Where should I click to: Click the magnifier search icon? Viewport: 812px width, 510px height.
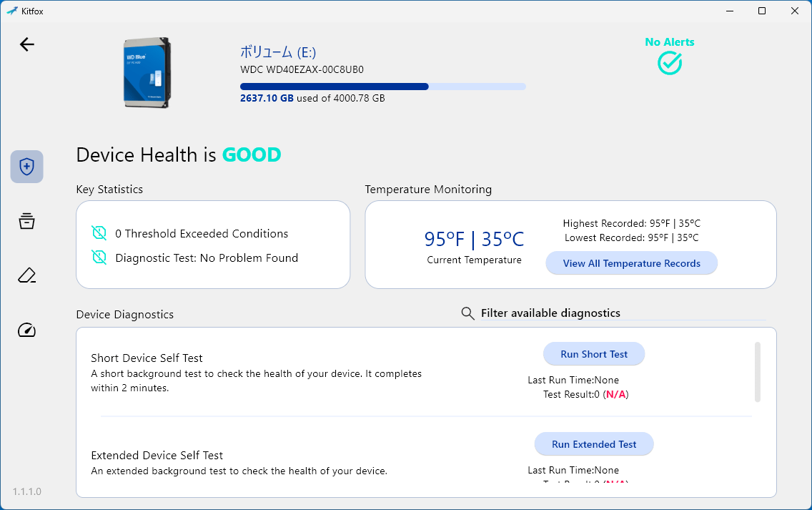pyautogui.click(x=467, y=313)
